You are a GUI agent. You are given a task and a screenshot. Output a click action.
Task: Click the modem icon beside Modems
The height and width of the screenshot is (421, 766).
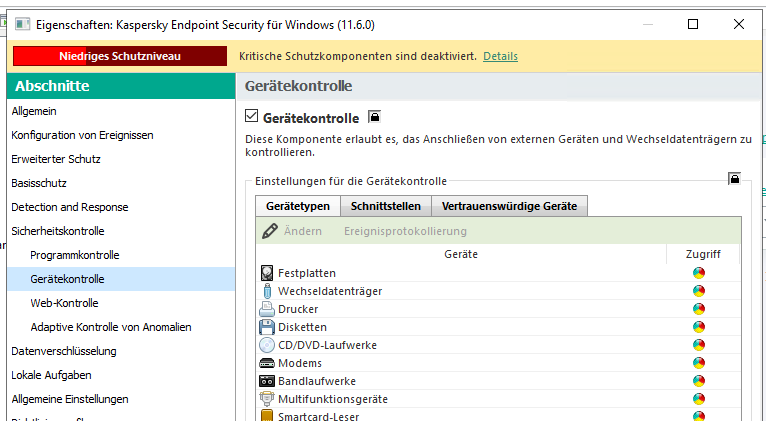tap(267, 363)
